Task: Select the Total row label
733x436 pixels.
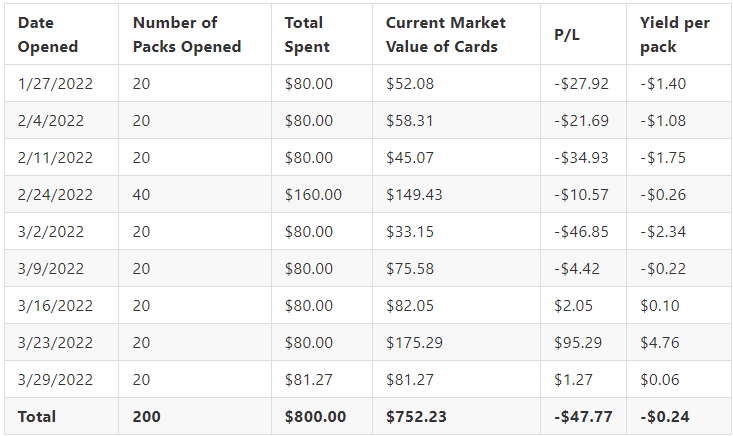Action: [36, 416]
